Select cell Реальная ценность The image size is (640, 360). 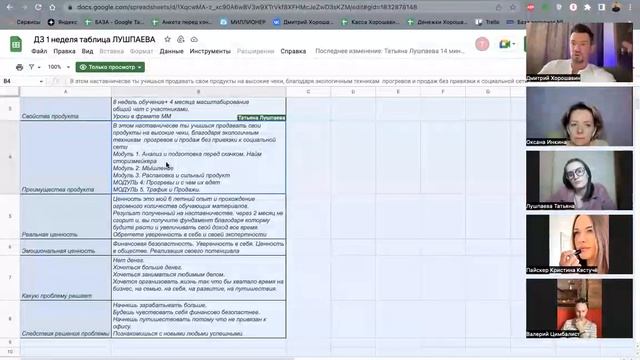point(65,216)
